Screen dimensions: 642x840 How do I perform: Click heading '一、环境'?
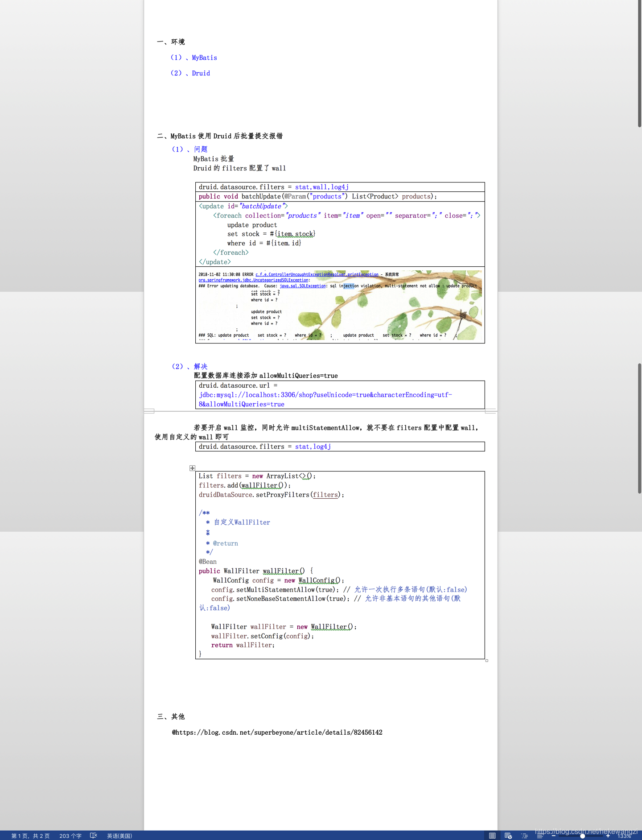(x=171, y=42)
